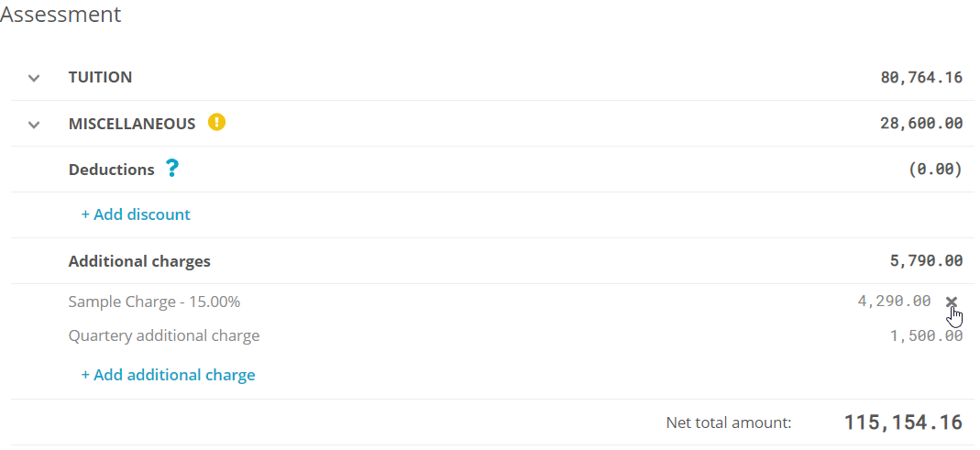The height and width of the screenshot is (450, 980).
Task: Click the net total 115,154.16
Action: pos(903,423)
